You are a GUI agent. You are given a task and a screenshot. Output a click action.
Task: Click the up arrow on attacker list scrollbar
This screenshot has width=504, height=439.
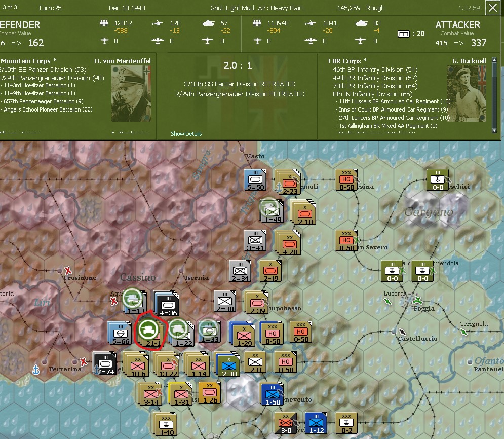494,60
